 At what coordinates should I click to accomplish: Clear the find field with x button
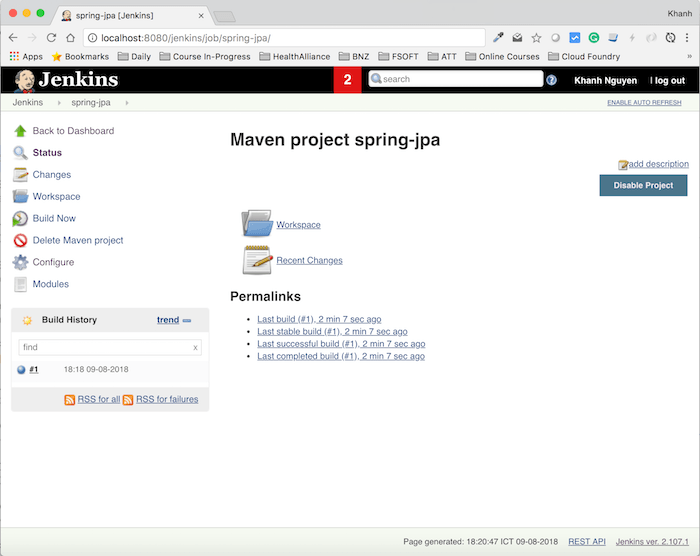pos(195,348)
